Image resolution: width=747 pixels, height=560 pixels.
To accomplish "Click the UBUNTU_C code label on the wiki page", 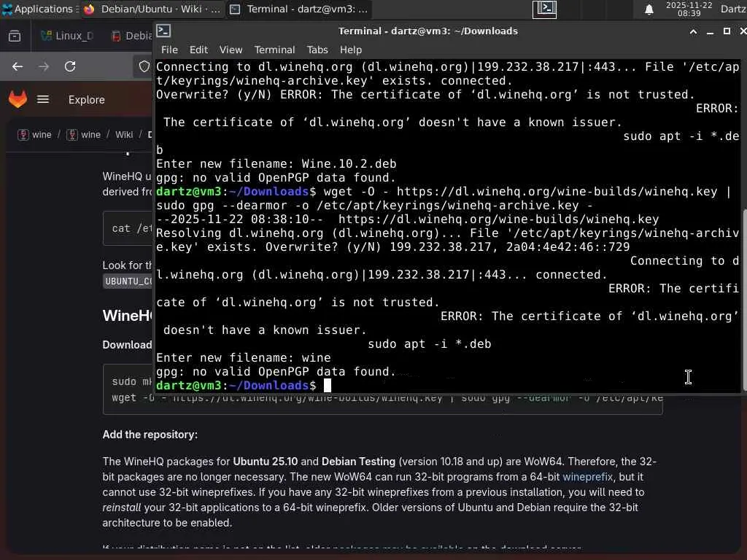I will (128, 281).
